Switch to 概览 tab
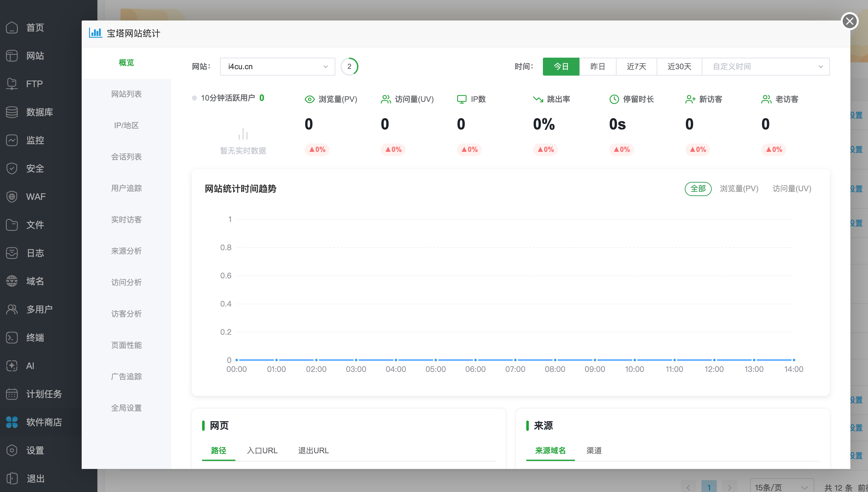868x492 pixels. 127,62
